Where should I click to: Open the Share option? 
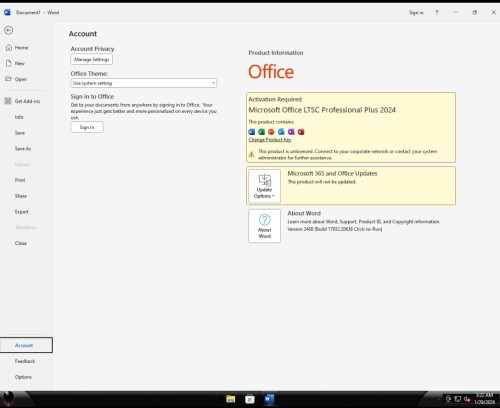click(x=21, y=196)
